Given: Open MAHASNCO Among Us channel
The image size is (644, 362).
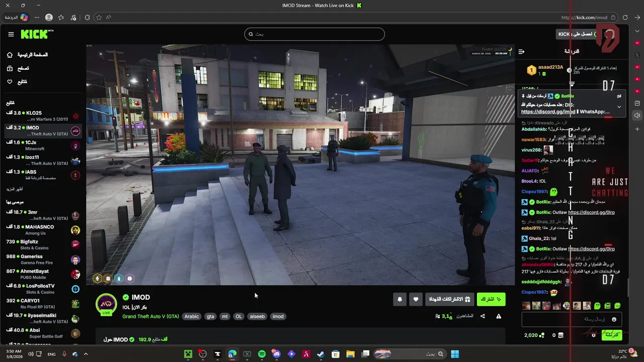Looking at the screenshot, I should coord(43,230).
